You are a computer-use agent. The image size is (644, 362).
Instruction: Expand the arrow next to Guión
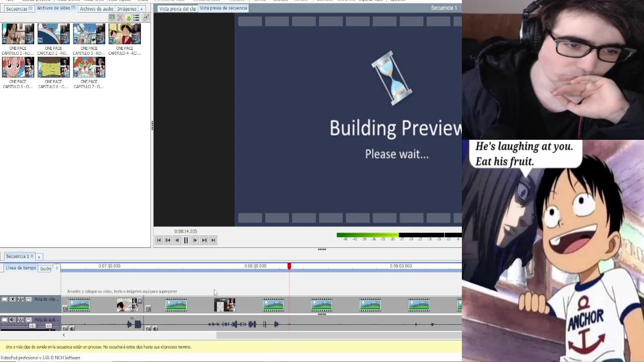tap(57, 268)
